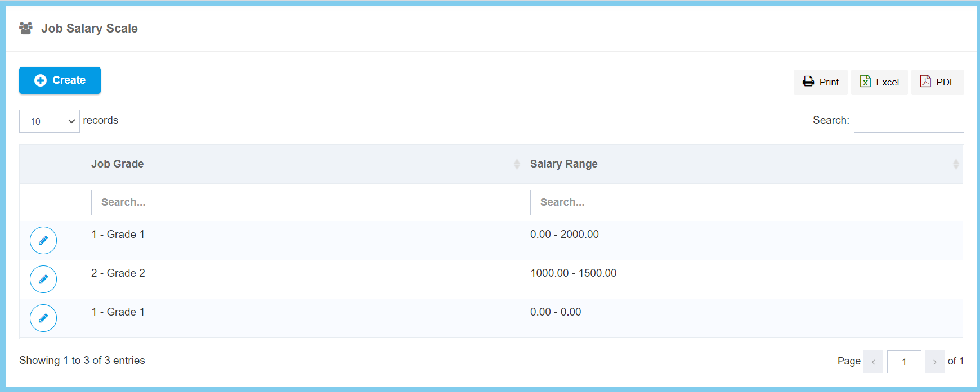980x392 pixels.
Task: Focus the global Search field
Action: (x=908, y=121)
